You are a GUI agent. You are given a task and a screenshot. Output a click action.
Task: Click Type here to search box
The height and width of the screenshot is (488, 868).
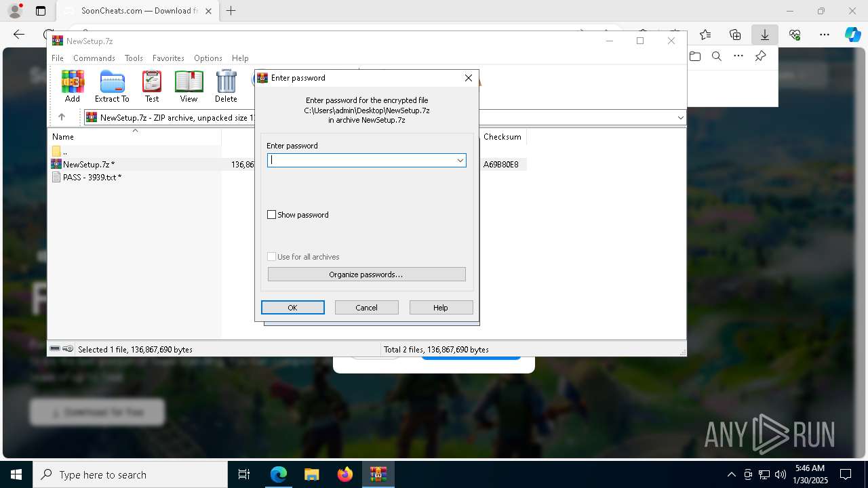pos(130,474)
